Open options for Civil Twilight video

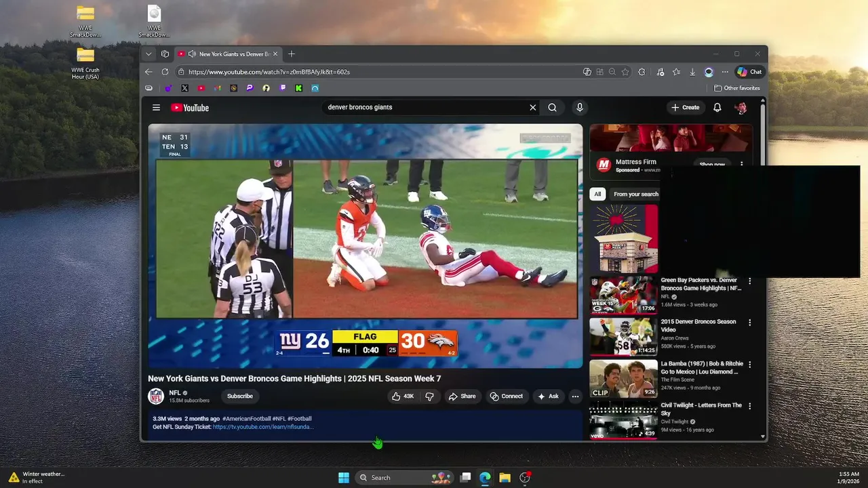click(749, 405)
